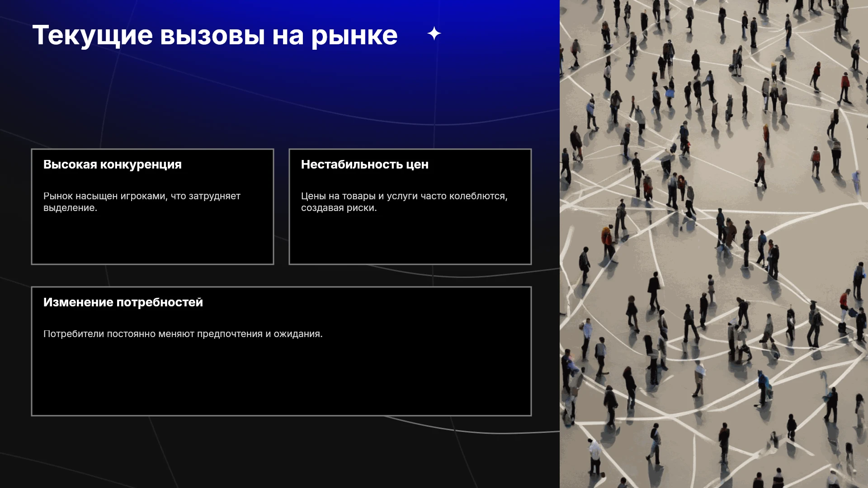868x488 pixels.
Task: Click the word "вызовы" in the title
Action: (212, 35)
